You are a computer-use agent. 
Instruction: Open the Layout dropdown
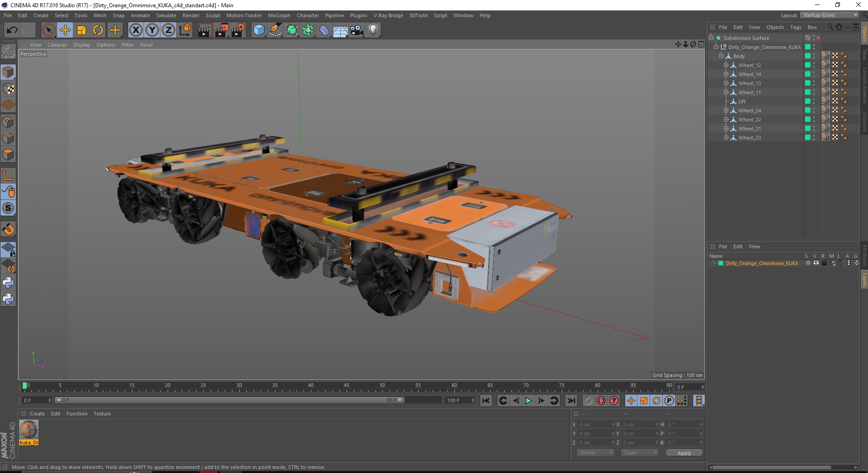(830, 15)
